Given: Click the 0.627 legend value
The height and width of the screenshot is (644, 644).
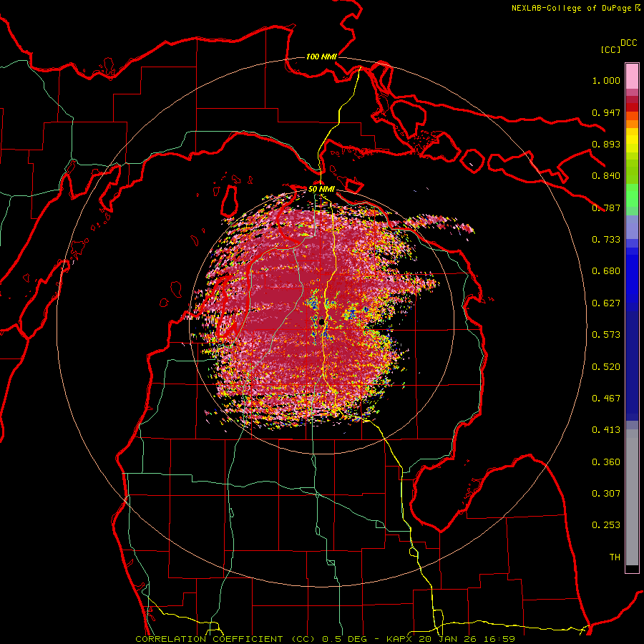Looking at the screenshot, I should 606,303.
